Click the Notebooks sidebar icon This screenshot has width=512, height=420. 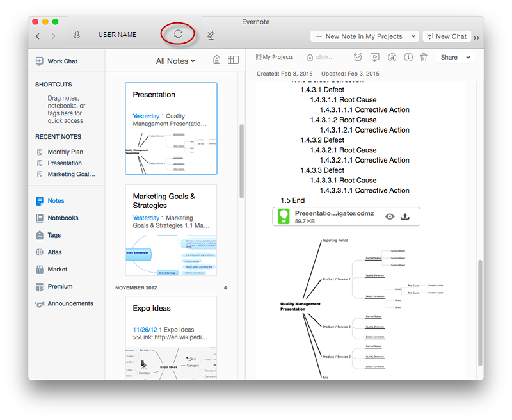tap(40, 218)
